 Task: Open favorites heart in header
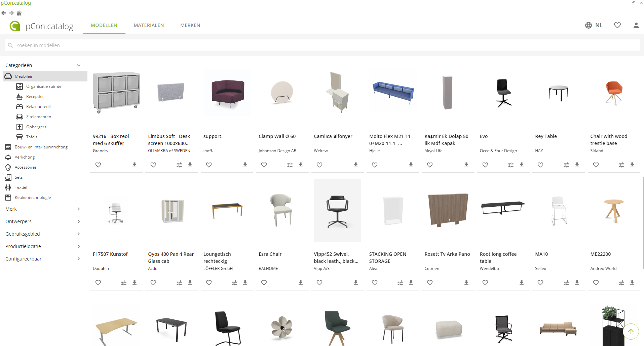click(x=617, y=25)
